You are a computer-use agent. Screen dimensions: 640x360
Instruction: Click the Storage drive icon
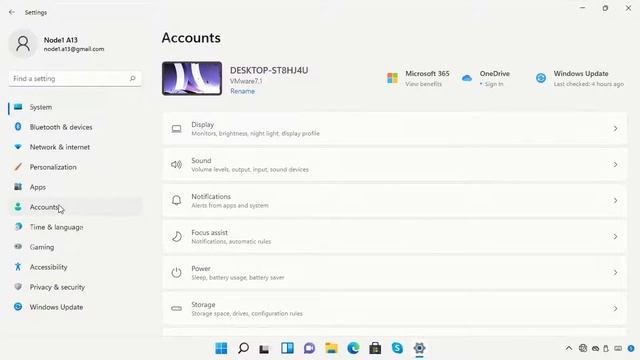click(176, 309)
